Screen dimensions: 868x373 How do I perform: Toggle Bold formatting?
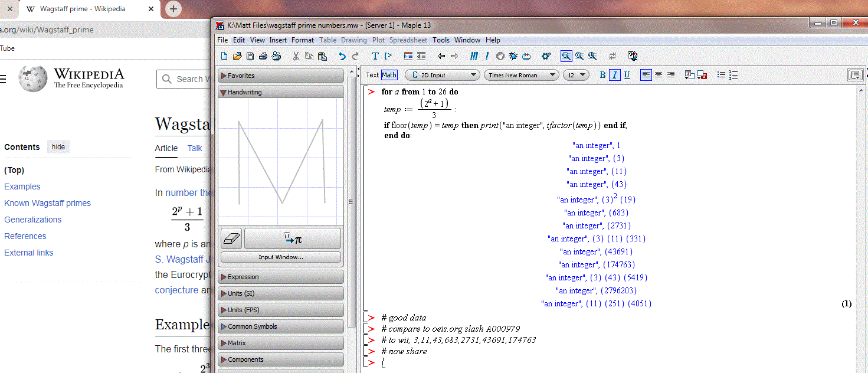tap(602, 75)
